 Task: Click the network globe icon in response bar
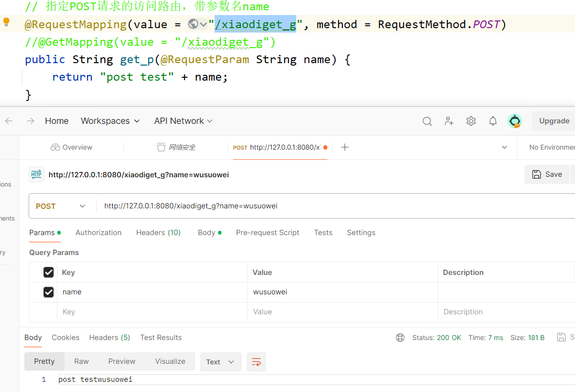[x=400, y=337]
